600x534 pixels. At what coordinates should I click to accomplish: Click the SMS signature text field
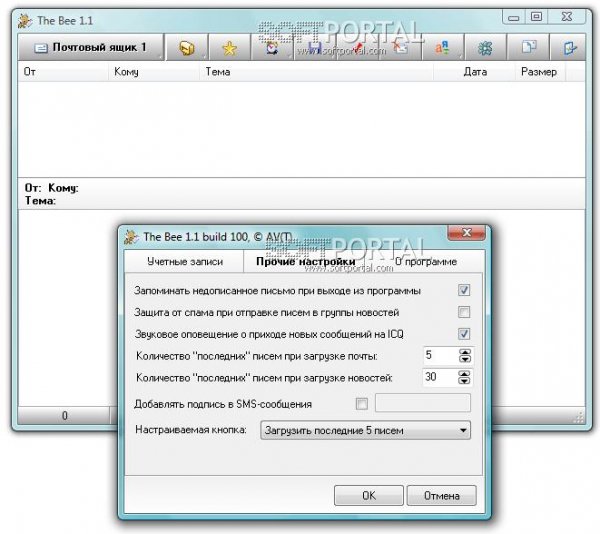(x=422, y=403)
